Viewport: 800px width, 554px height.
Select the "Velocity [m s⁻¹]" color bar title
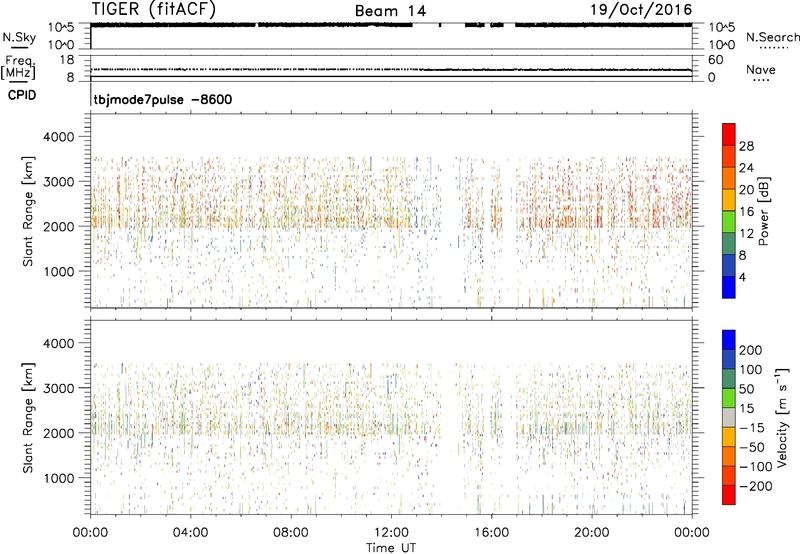tap(782, 417)
